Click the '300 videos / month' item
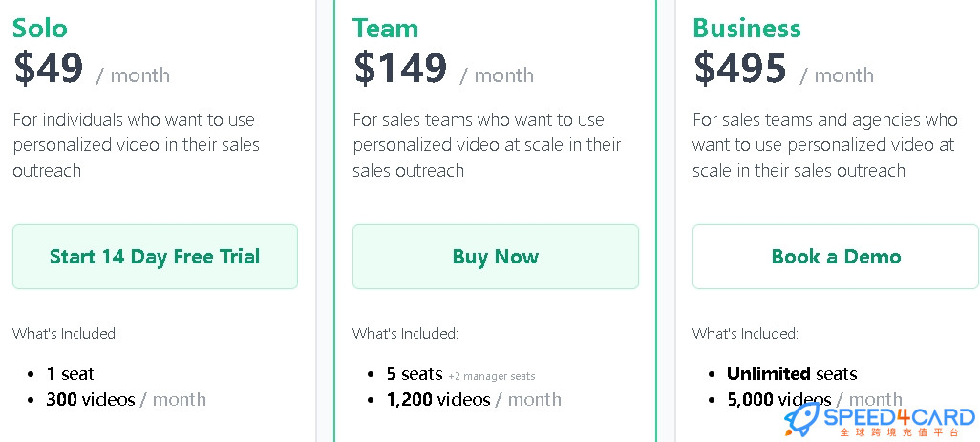This screenshot has width=980, height=442. [x=126, y=400]
